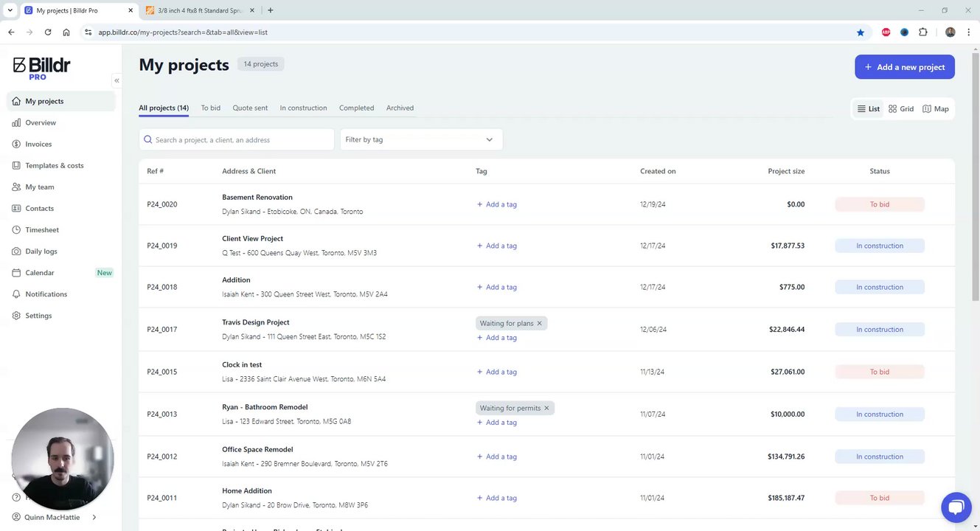Viewport: 980px width, 531px height.
Task: Open a new browser tab
Action: click(x=271, y=10)
